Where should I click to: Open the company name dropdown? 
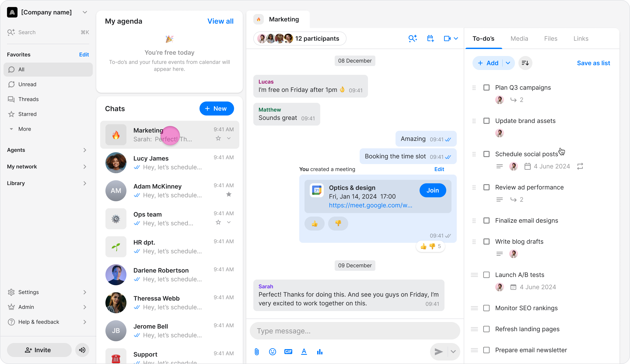(x=85, y=12)
